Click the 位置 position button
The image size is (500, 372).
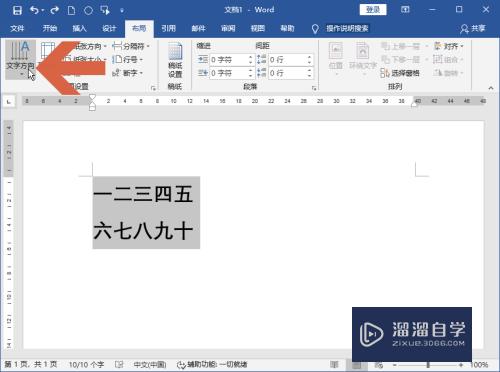[336, 57]
